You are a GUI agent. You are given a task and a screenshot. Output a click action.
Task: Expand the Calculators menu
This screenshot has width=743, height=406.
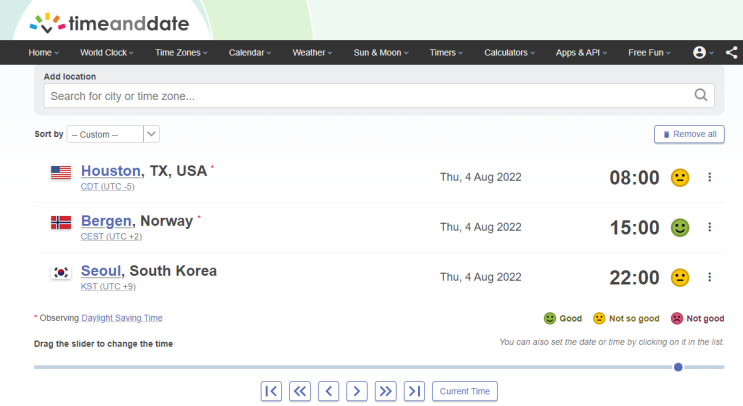point(509,53)
